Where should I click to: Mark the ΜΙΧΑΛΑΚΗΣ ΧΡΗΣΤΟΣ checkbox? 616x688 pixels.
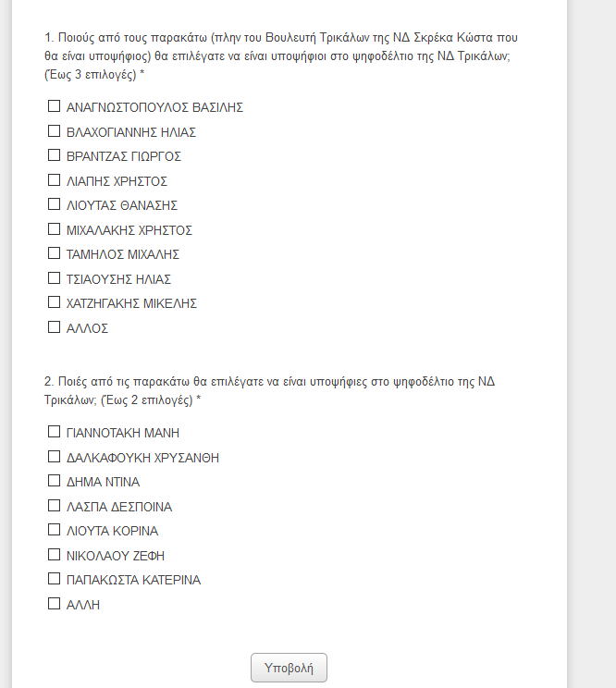click(x=54, y=230)
